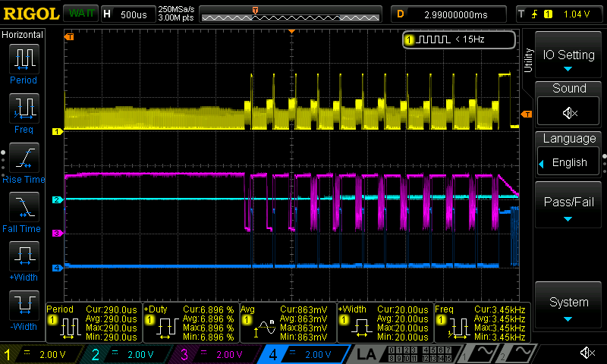
Task: Open the IO Setting submenu
Action: point(568,56)
